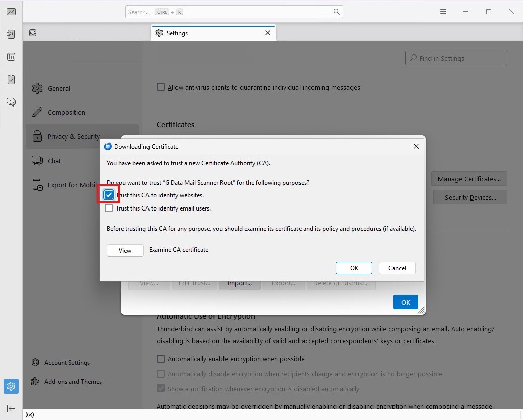Select the Settings tab
The height and width of the screenshot is (420, 523).
pos(213,33)
